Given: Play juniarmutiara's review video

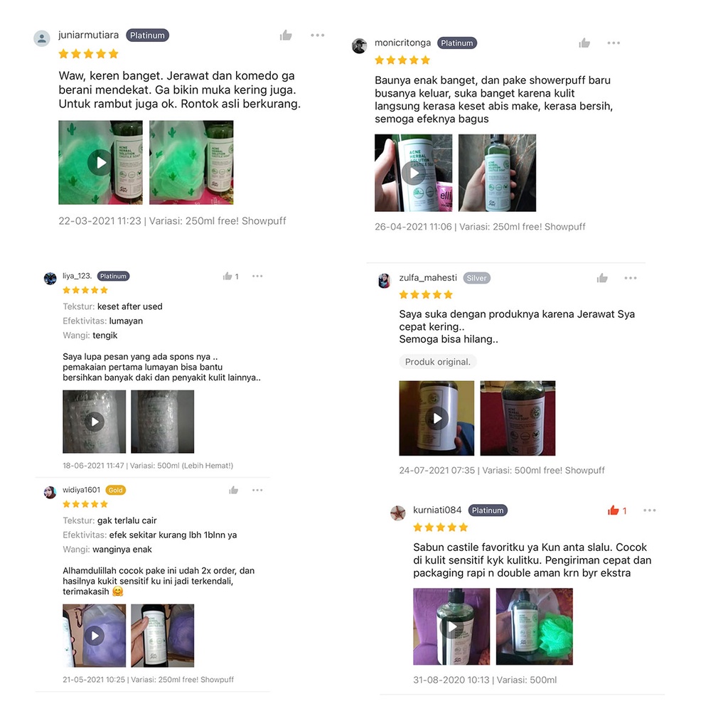Looking at the screenshot, I should point(100,163).
